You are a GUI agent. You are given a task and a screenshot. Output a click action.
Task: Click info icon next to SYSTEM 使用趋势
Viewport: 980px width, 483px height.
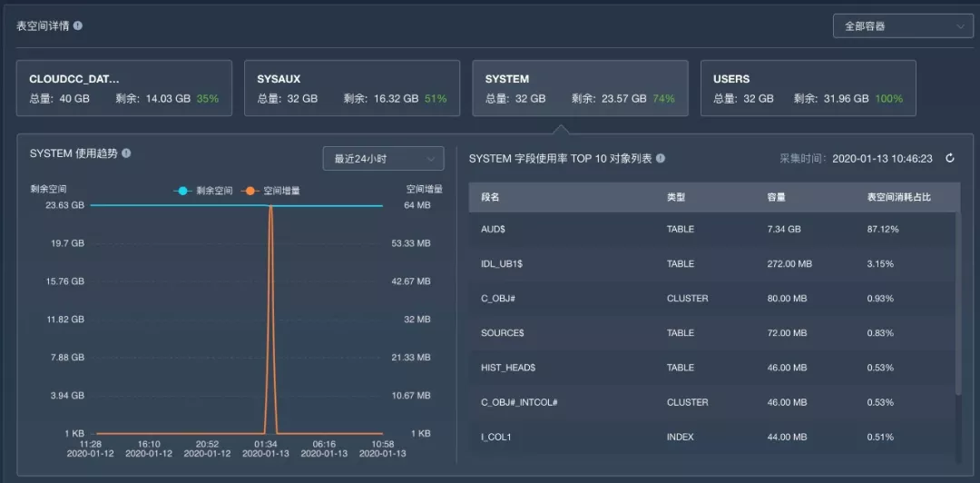(x=126, y=153)
